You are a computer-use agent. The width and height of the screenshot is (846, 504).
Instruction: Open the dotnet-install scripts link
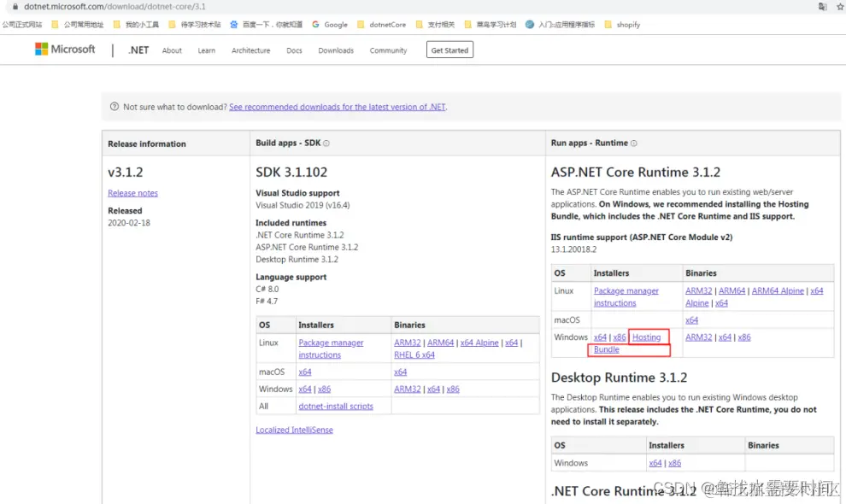[x=336, y=407]
